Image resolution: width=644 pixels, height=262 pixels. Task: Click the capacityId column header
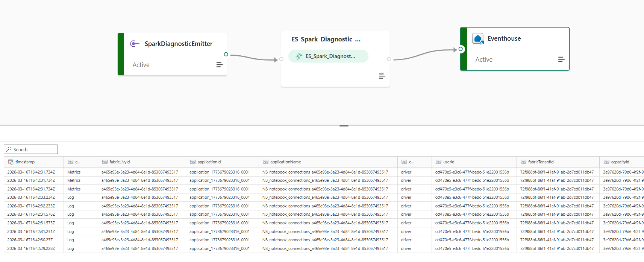[x=622, y=162]
